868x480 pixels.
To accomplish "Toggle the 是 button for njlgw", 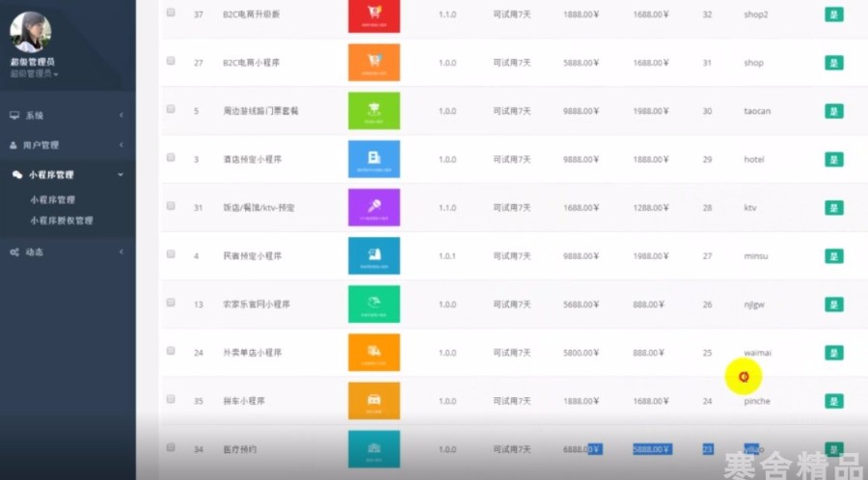I will 833,305.
